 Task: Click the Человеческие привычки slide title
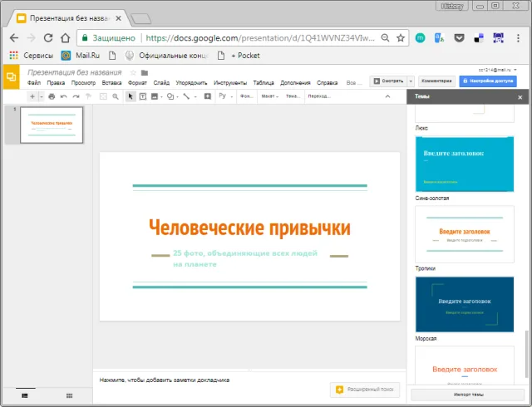pyautogui.click(x=249, y=228)
